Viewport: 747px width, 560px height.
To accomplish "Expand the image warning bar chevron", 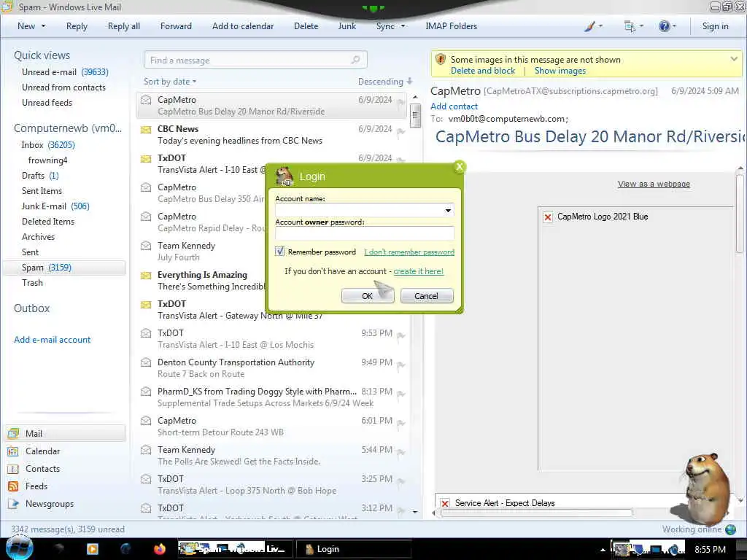I will [x=734, y=59].
